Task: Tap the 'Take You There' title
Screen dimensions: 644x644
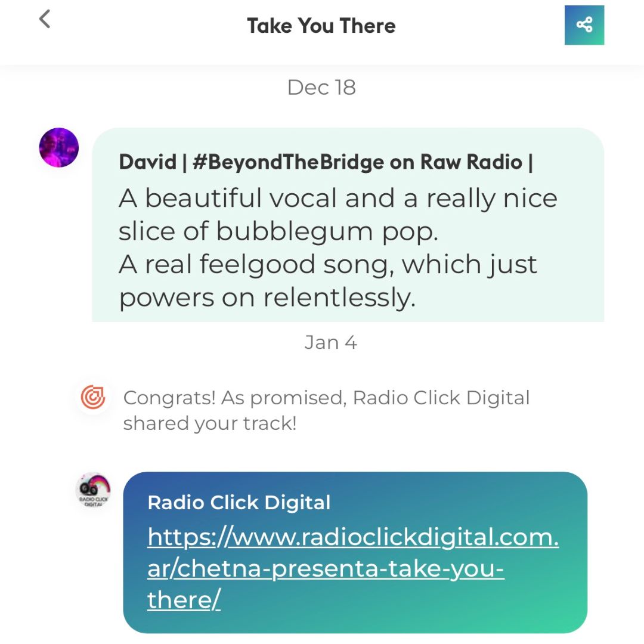Action: pyautogui.click(x=321, y=26)
